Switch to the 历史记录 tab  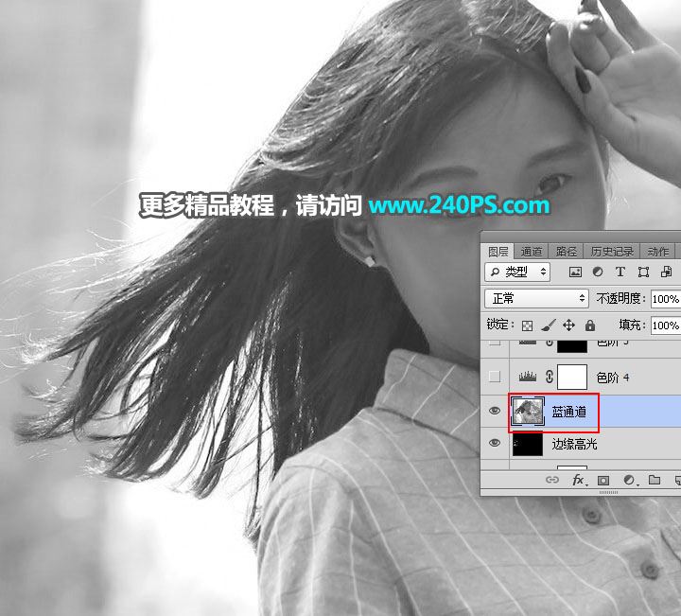tap(612, 252)
